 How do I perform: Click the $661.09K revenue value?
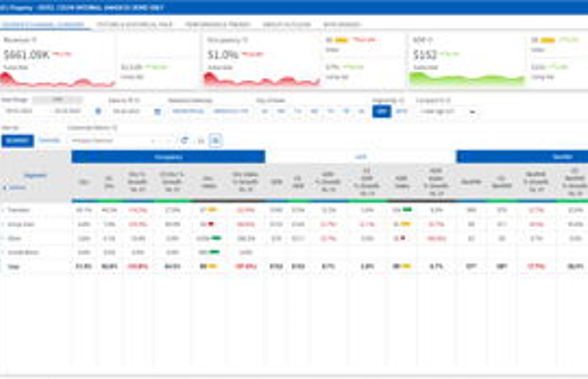[x=26, y=55]
